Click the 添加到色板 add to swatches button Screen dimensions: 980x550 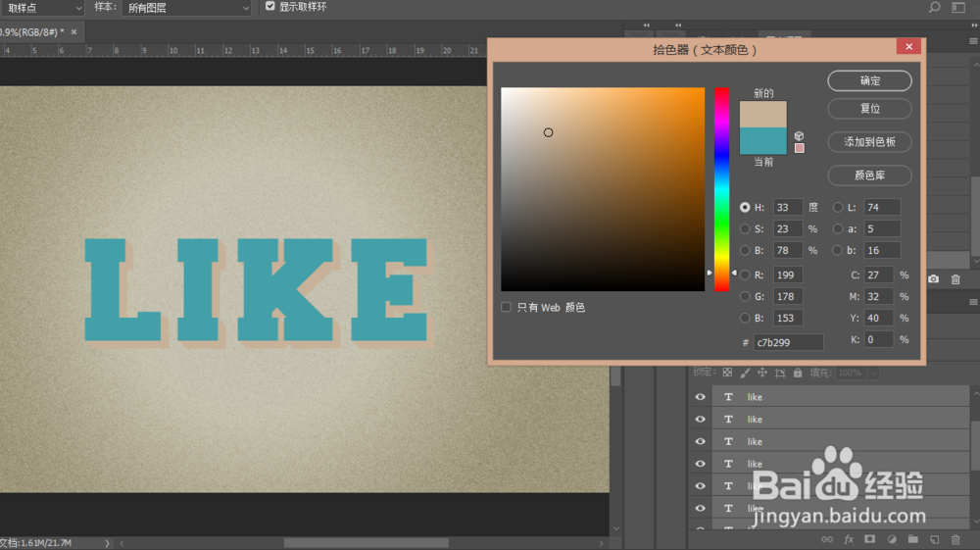point(869,142)
